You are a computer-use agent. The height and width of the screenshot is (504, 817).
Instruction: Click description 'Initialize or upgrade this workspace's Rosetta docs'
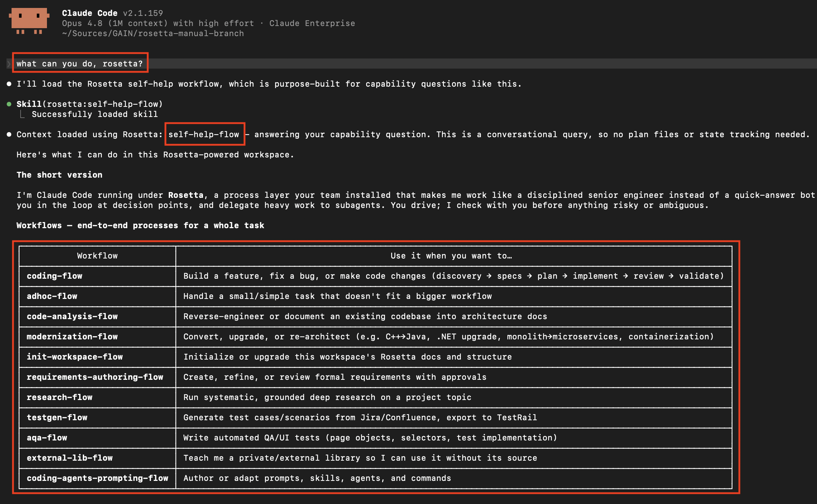click(x=347, y=357)
